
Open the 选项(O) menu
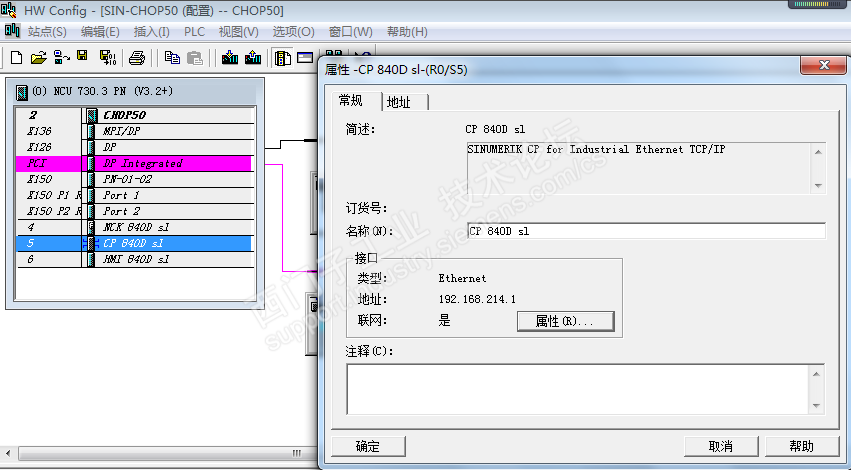point(293,31)
